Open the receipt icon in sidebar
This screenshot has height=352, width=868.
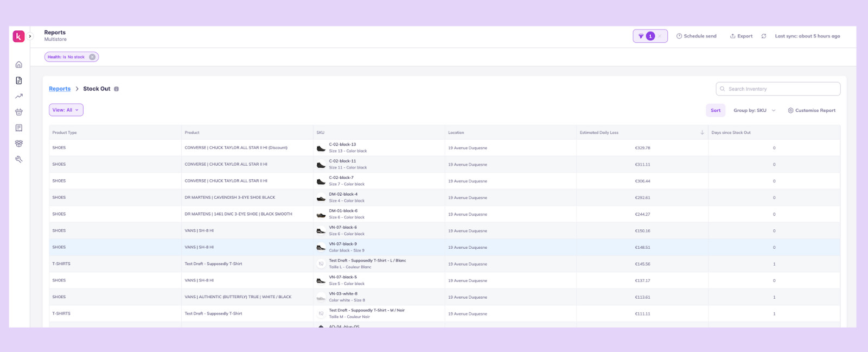point(19,128)
